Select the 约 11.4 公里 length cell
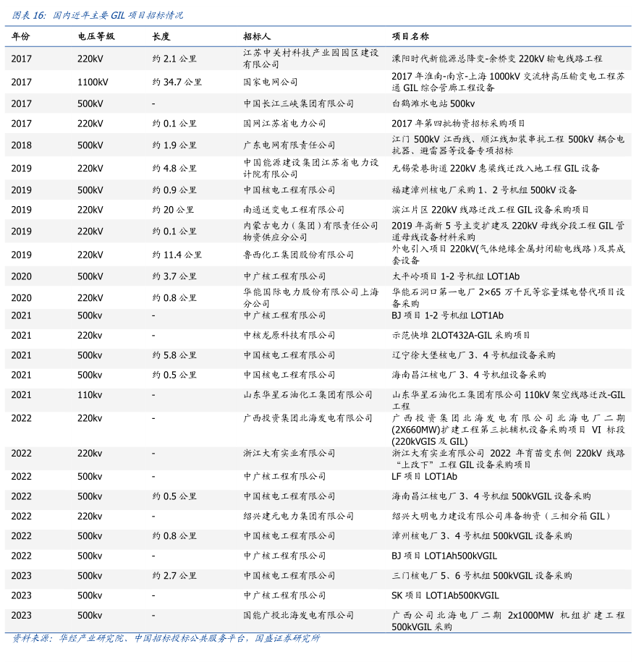The image size is (644, 662). tap(177, 255)
